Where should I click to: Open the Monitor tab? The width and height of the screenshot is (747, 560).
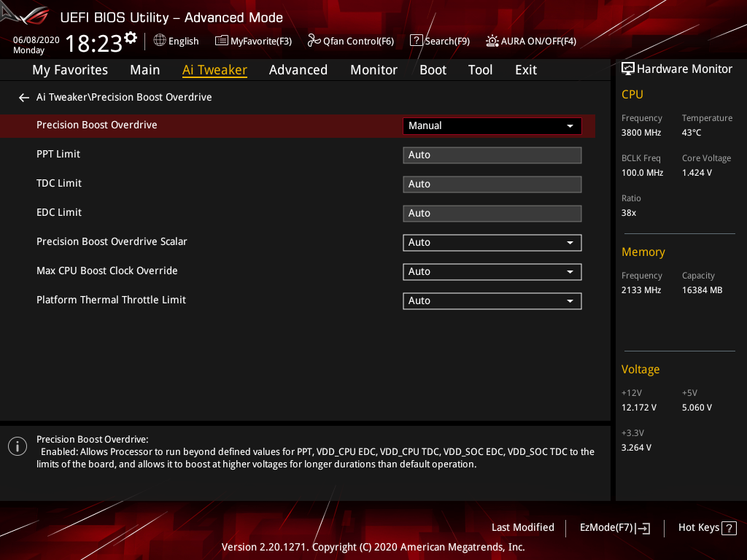373,70
